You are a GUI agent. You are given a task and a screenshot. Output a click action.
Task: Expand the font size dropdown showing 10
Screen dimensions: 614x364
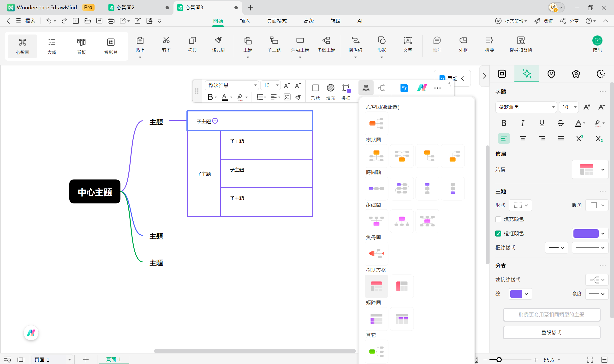(x=270, y=85)
